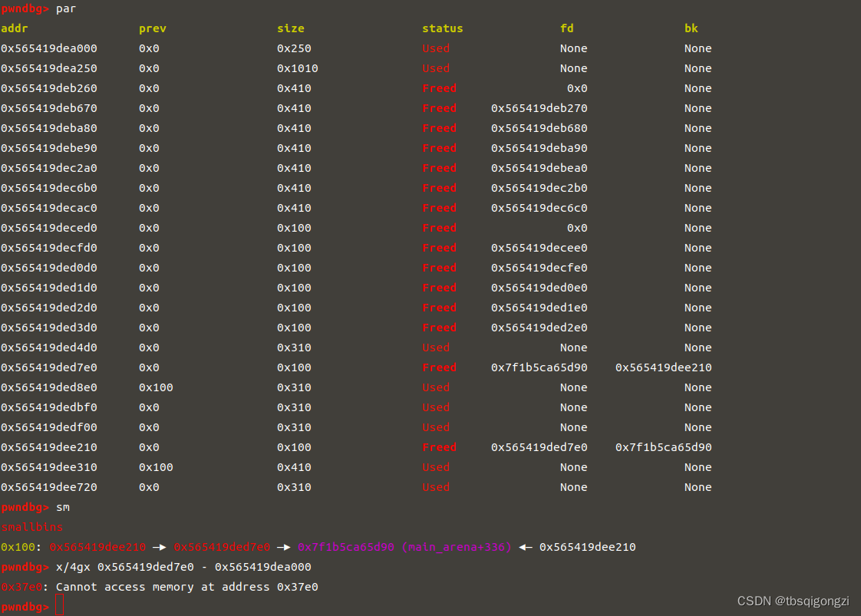Click fd value 0x565419ded0e0
This screenshot has height=616, width=861.
(x=539, y=288)
